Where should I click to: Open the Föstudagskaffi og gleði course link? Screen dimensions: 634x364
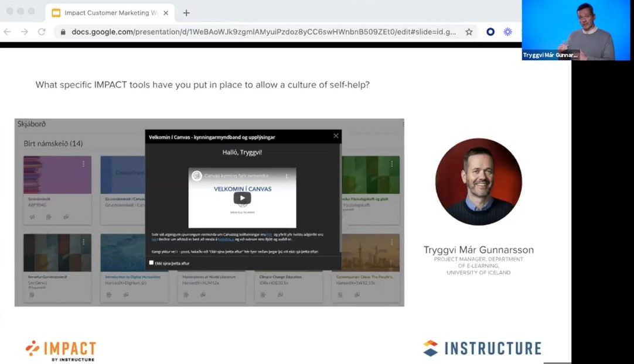366,199
